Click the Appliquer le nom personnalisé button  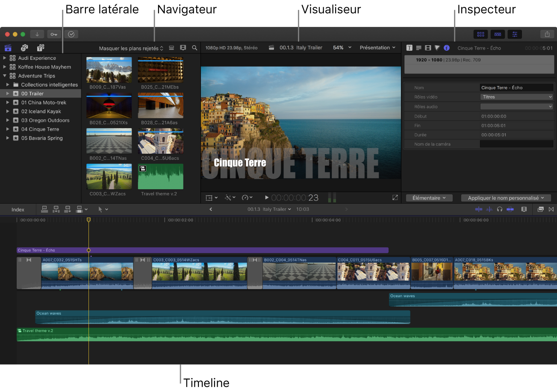click(x=506, y=198)
